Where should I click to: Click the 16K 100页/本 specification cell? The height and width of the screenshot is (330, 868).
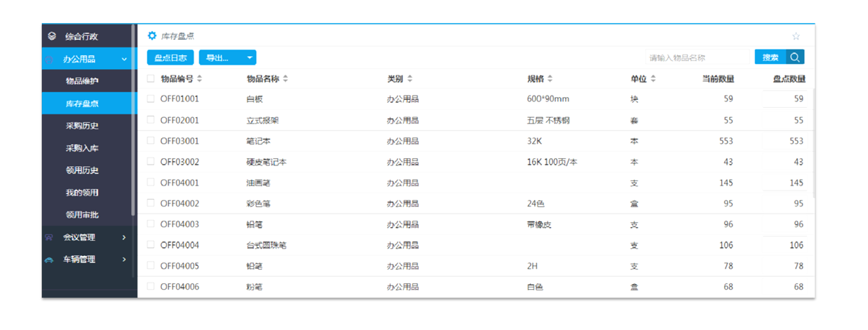[552, 162]
